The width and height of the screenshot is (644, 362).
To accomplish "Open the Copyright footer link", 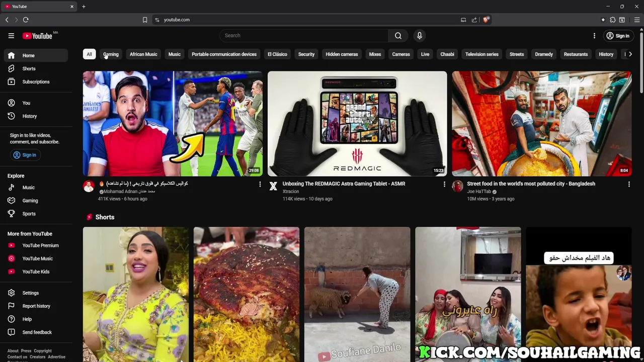I will click(x=43, y=351).
